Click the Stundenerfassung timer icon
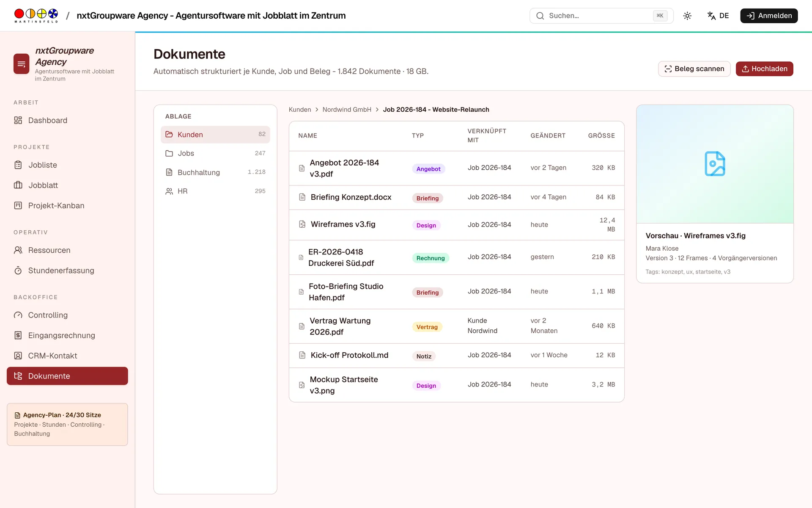This screenshot has width=812, height=508. tap(18, 271)
